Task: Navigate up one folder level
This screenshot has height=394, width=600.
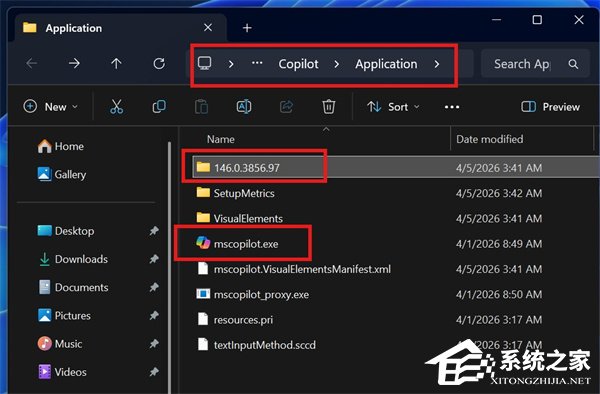Action: pos(116,63)
